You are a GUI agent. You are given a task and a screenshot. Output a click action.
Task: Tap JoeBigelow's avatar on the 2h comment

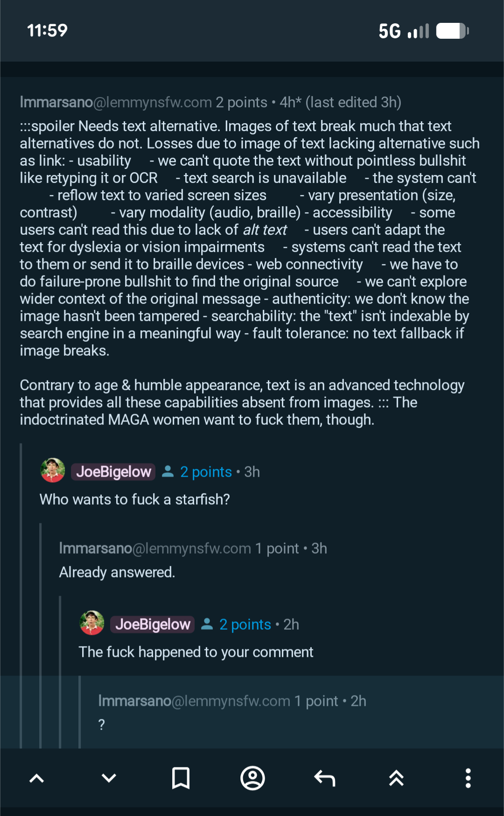coord(92,623)
